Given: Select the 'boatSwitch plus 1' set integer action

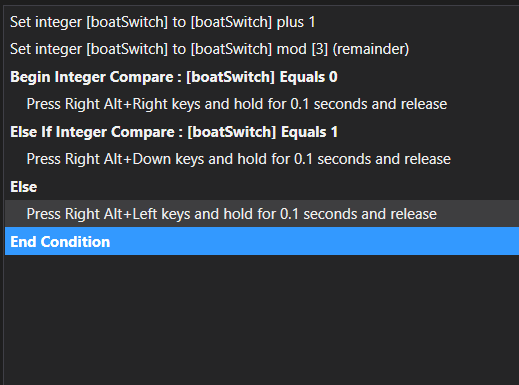Looking at the screenshot, I should click(x=262, y=22).
